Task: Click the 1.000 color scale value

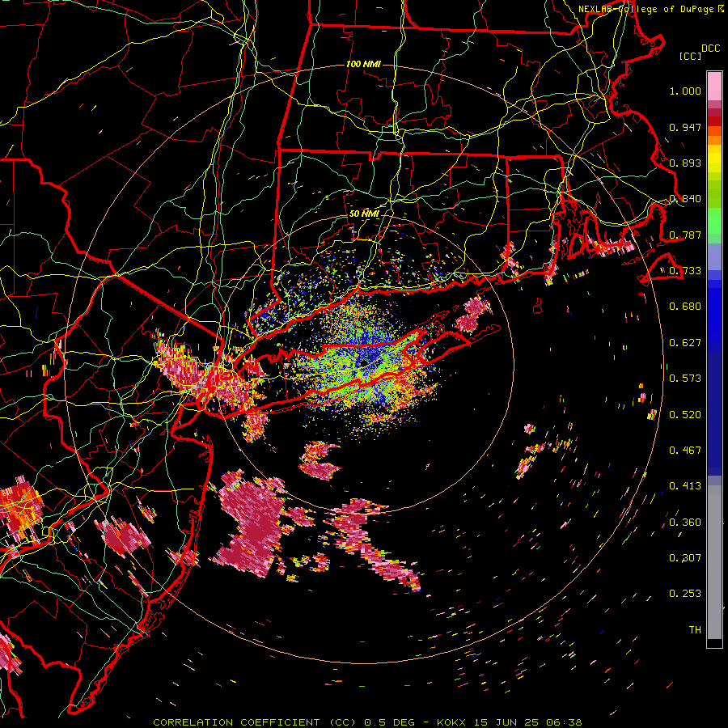Action: click(685, 91)
